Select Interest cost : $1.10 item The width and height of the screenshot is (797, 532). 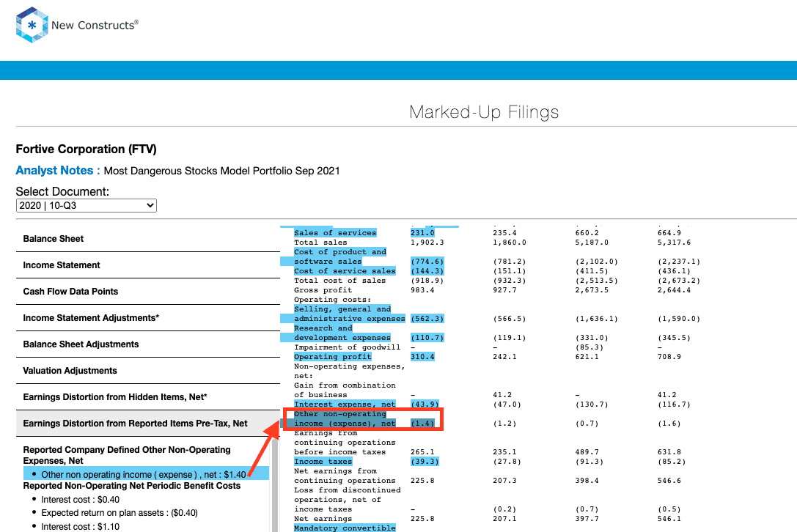[x=81, y=526]
